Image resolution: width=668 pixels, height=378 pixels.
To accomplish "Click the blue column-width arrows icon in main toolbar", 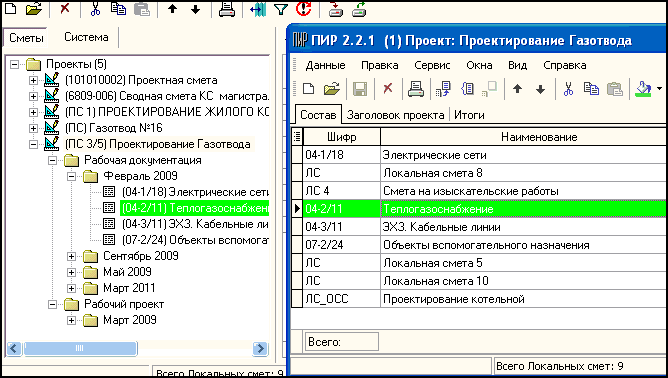I will (258, 9).
